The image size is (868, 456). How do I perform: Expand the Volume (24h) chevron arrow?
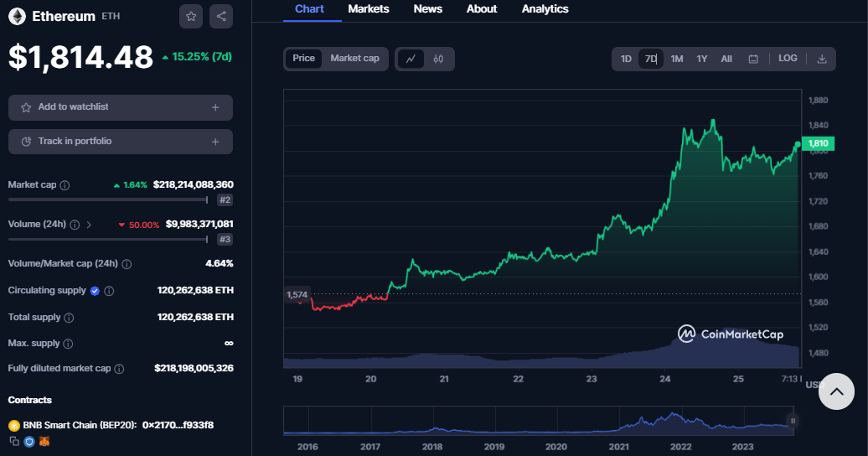pyautogui.click(x=90, y=225)
